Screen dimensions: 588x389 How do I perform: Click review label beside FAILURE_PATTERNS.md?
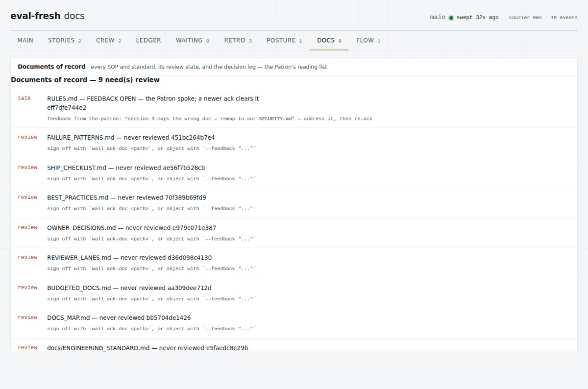(27, 137)
